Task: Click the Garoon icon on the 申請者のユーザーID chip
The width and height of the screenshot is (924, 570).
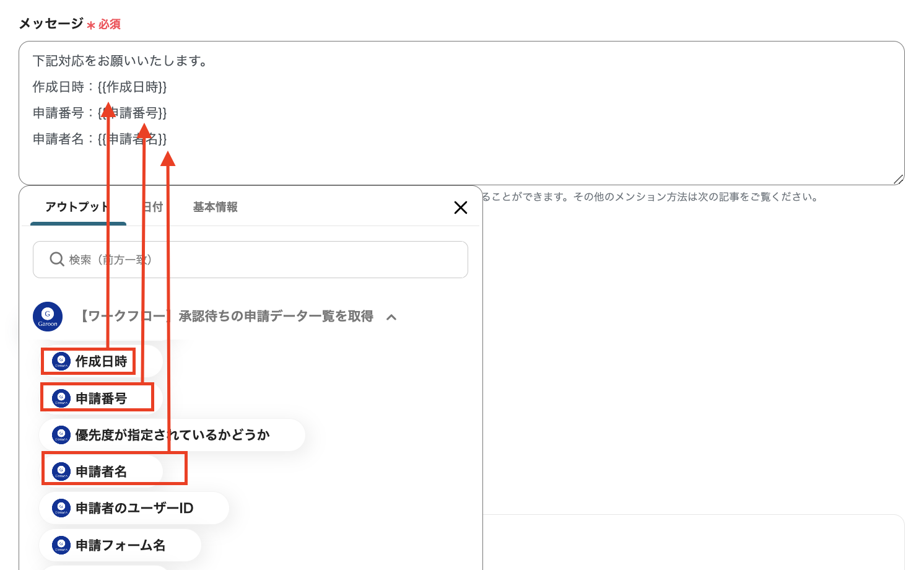Action: coord(61,507)
